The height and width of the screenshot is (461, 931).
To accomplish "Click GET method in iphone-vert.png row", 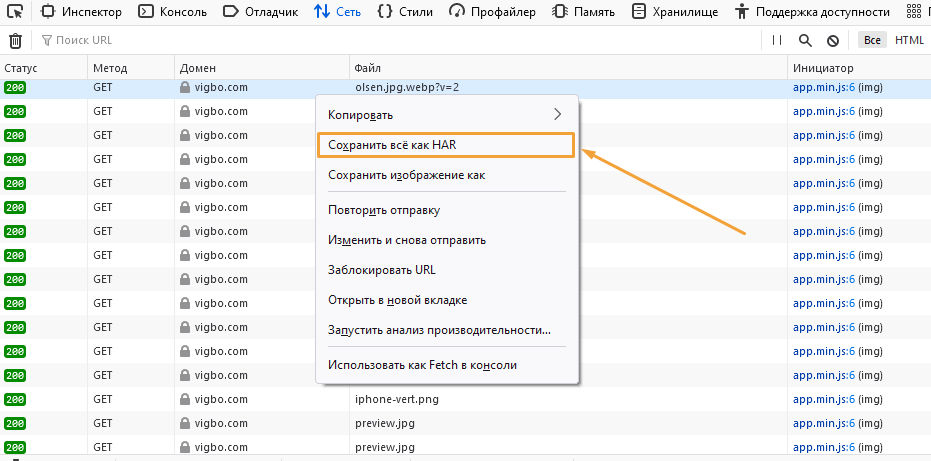I will (x=103, y=399).
